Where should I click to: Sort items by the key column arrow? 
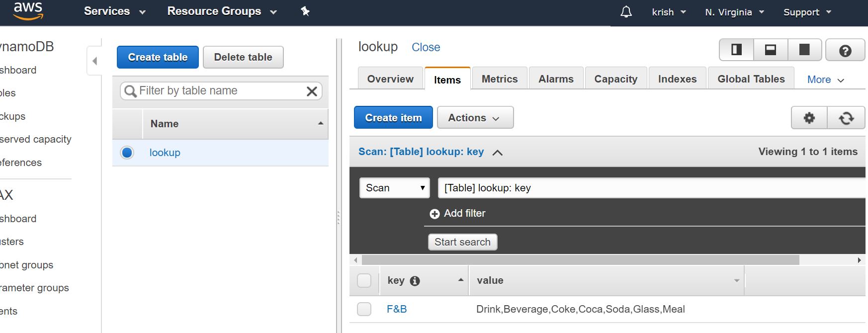[x=461, y=280]
